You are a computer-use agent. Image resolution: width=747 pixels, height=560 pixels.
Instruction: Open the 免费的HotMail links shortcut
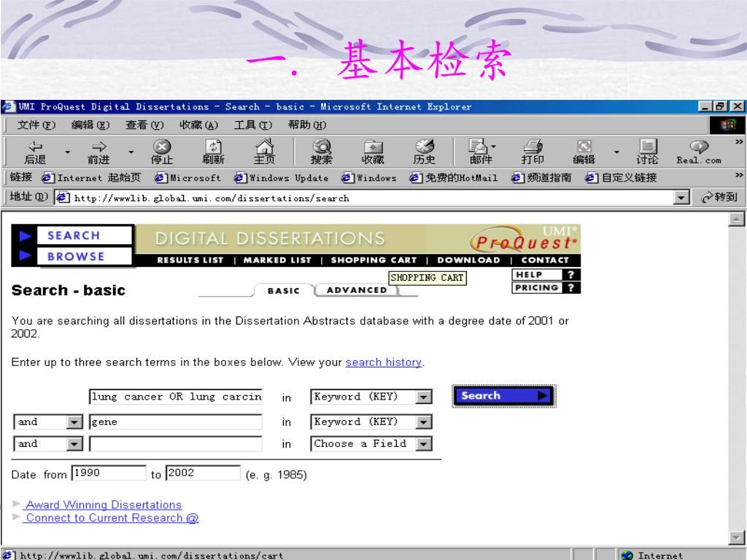pos(454,178)
